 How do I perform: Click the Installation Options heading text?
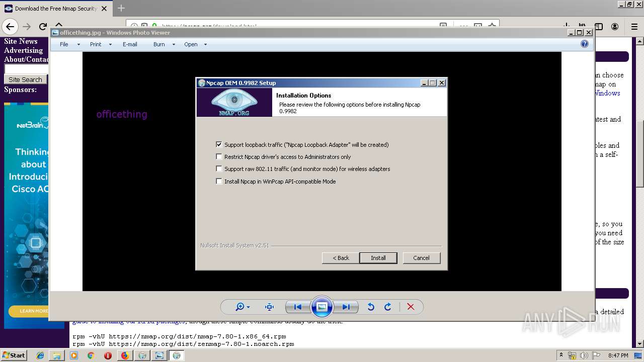coord(303,95)
